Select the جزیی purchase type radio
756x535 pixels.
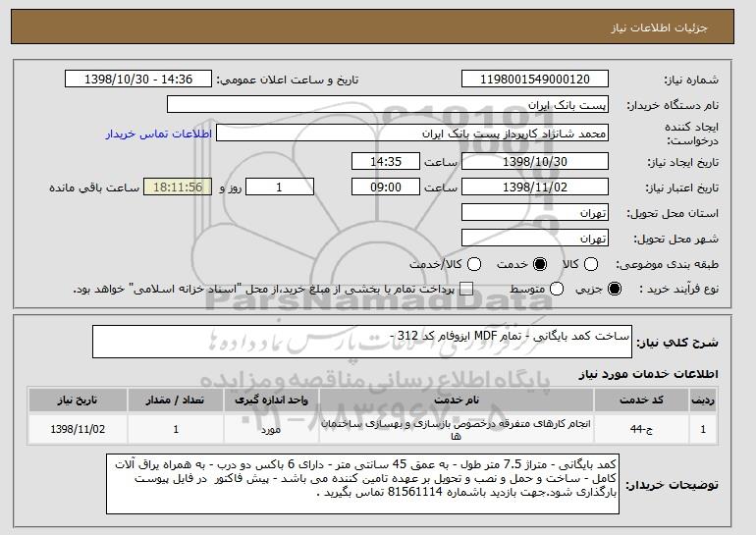pos(615,290)
